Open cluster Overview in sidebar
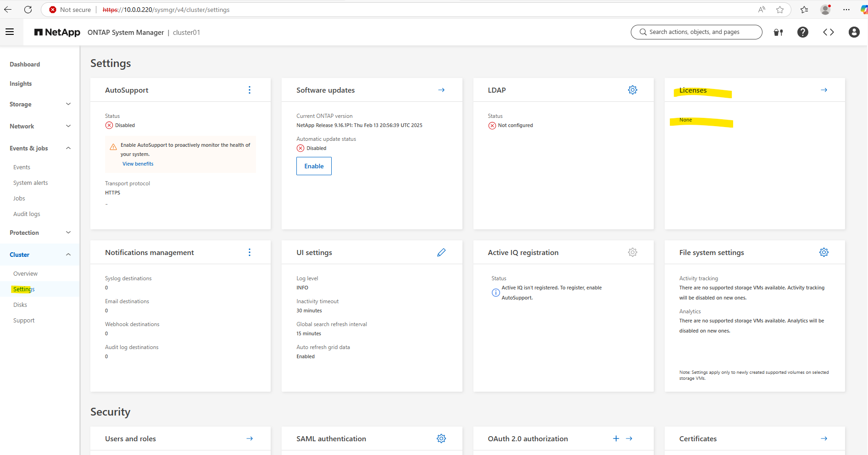 point(25,274)
